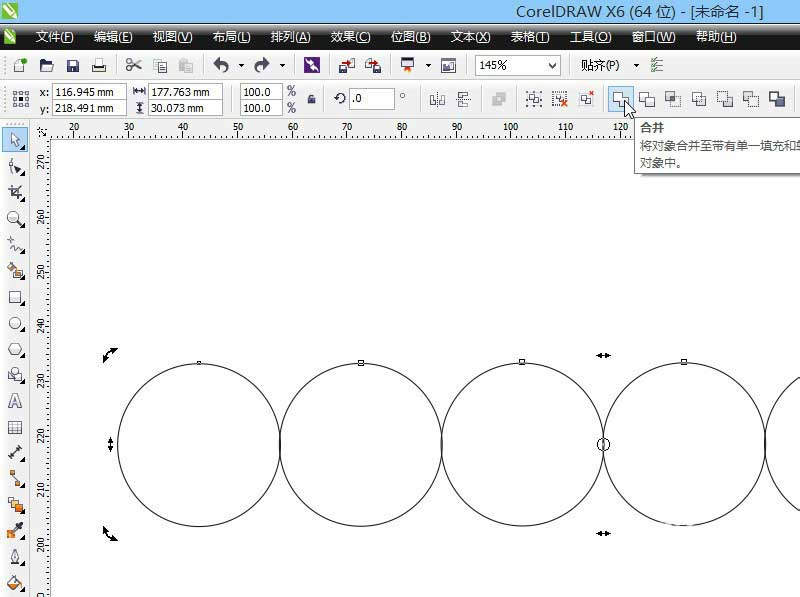The image size is (800, 597).
Task: Select the Rectangle tool
Action: [15, 297]
